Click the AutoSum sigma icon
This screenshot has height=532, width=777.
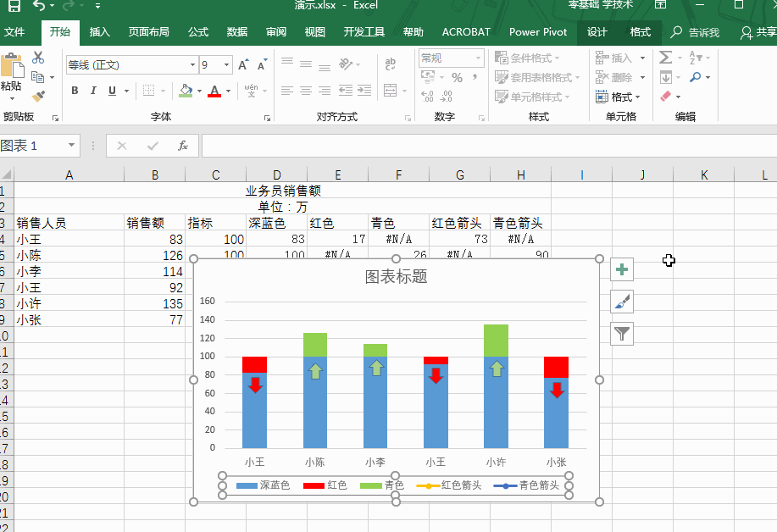pos(665,58)
